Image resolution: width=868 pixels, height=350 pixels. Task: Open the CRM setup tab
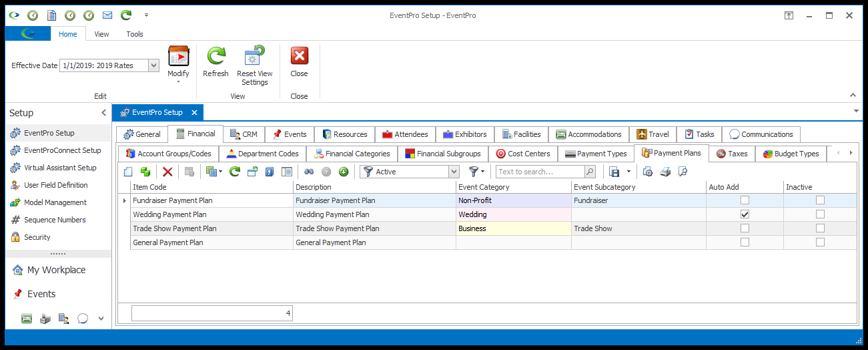(x=244, y=134)
